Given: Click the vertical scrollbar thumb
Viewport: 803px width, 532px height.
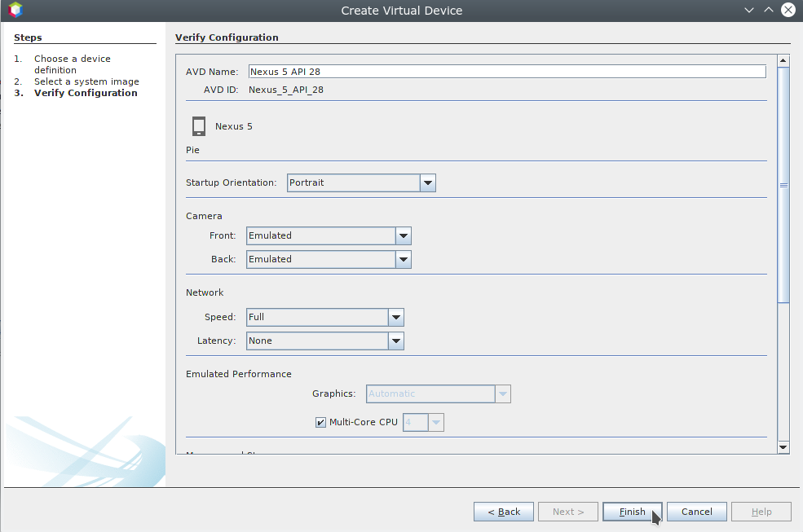Looking at the screenshot, I should [783, 186].
